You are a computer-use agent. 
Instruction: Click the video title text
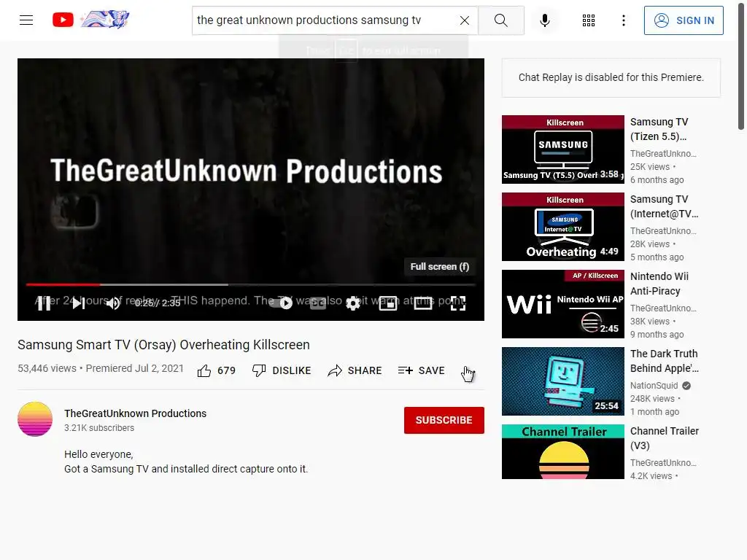coord(163,344)
